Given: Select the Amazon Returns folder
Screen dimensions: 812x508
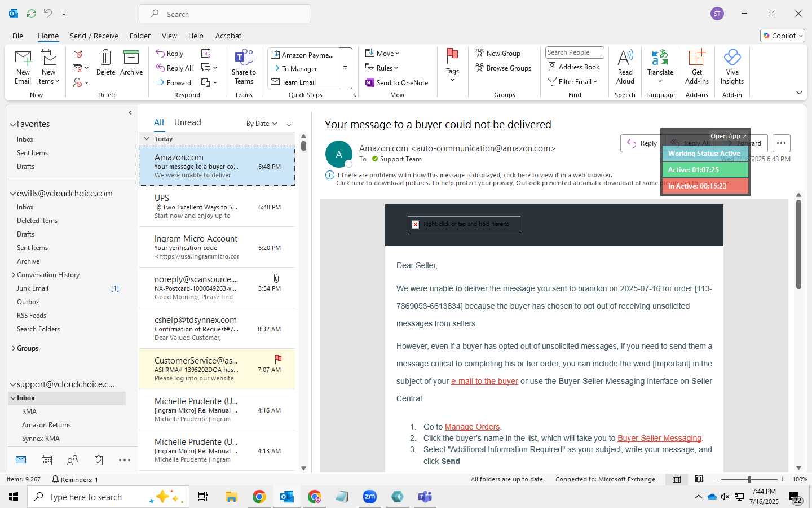Looking at the screenshot, I should (x=46, y=425).
